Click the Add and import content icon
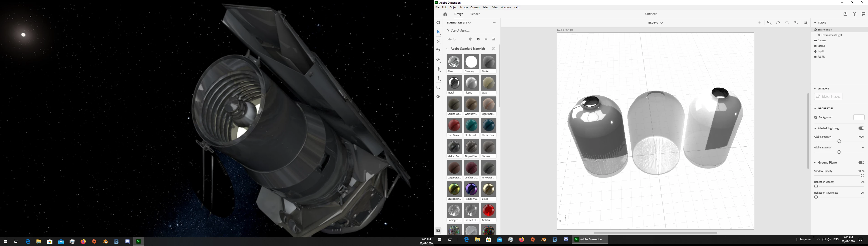 pos(438,23)
